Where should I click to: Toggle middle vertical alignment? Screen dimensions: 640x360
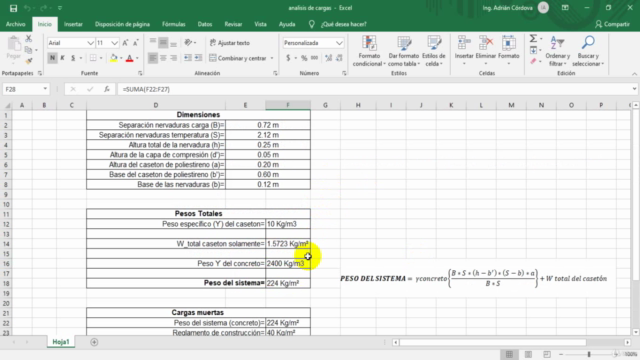coord(163,42)
